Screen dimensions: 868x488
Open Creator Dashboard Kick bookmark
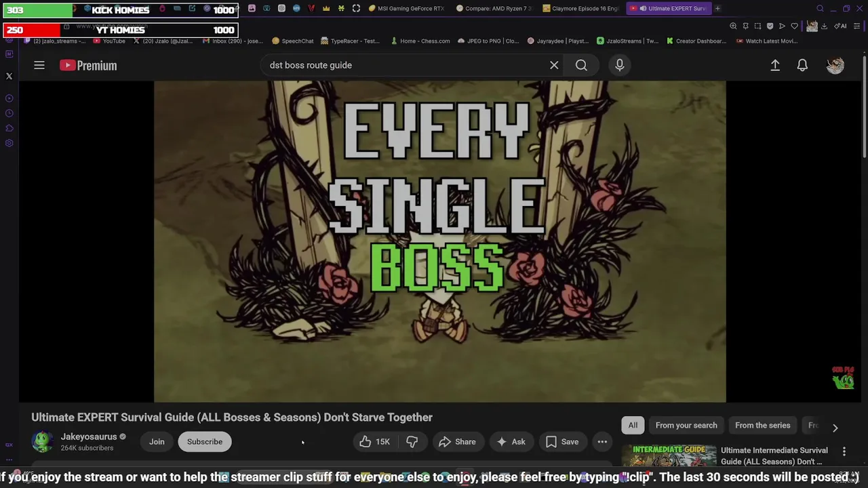coord(696,41)
